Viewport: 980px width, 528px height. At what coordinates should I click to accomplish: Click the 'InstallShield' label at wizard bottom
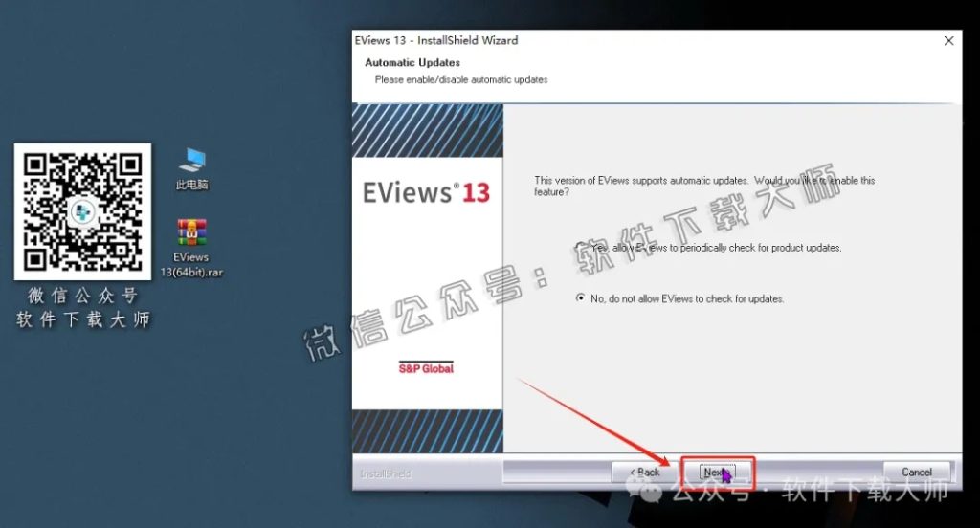pos(386,474)
